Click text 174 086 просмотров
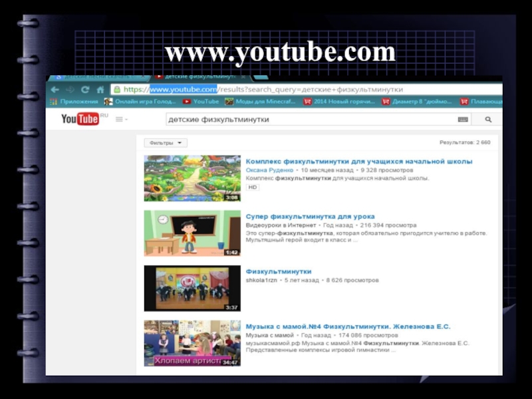This screenshot has width=532, height=399. [368, 335]
